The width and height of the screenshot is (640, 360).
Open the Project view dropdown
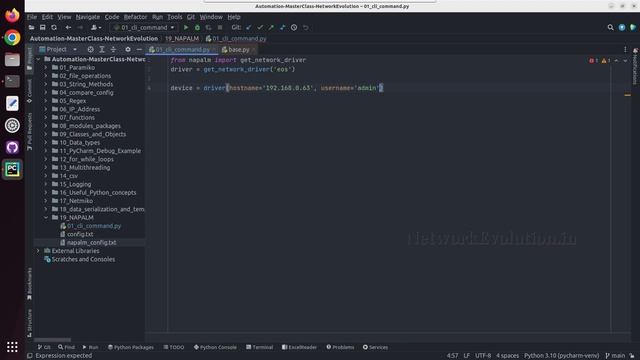pos(58,49)
